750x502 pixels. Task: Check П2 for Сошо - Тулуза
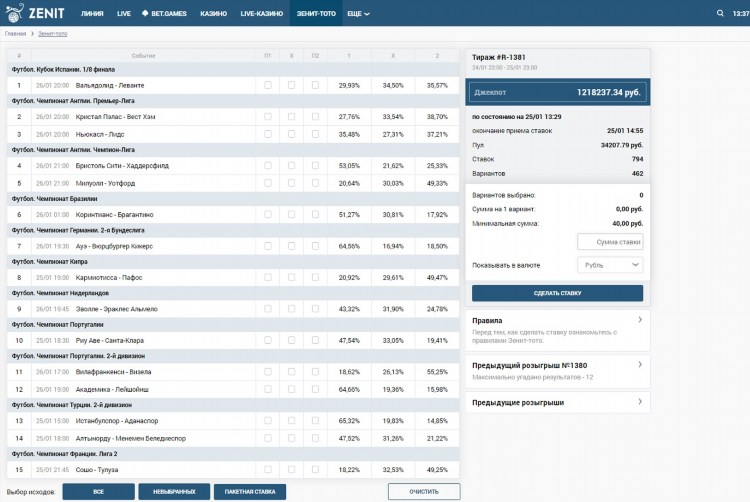(315, 469)
